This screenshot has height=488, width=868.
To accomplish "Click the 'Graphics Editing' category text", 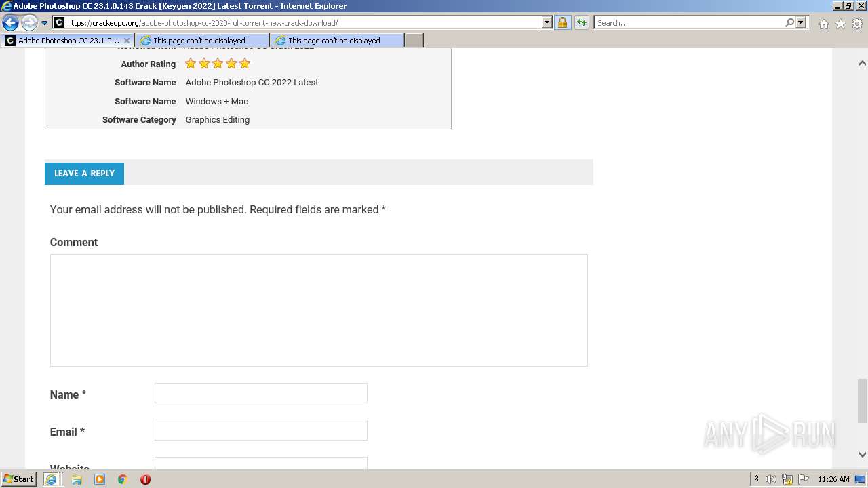I will [x=218, y=120].
